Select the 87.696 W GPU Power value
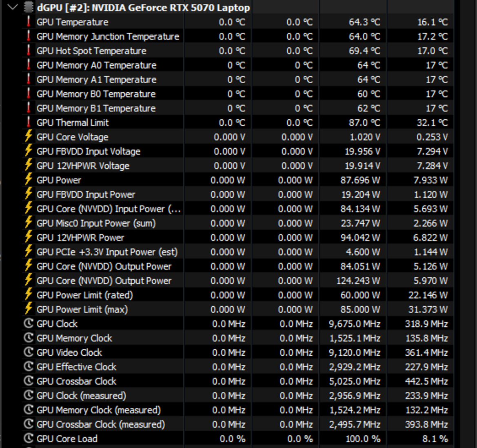 point(360,180)
